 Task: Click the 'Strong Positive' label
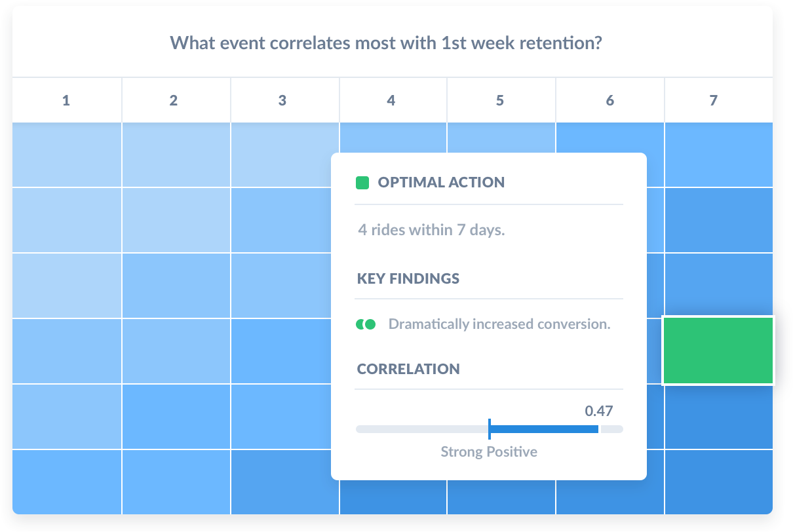pyautogui.click(x=489, y=452)
